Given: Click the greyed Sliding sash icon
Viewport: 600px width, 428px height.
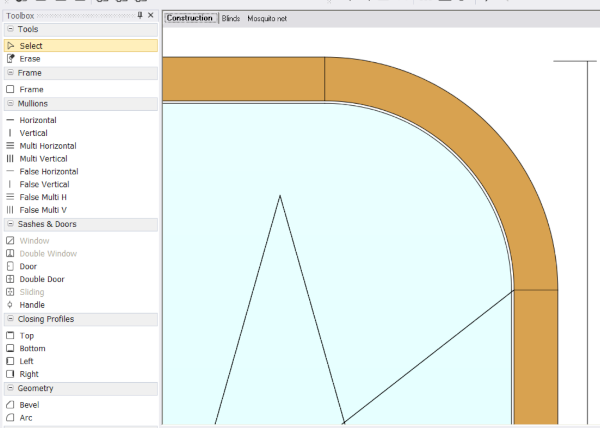Looking at the screenshot, I should 10,292.
